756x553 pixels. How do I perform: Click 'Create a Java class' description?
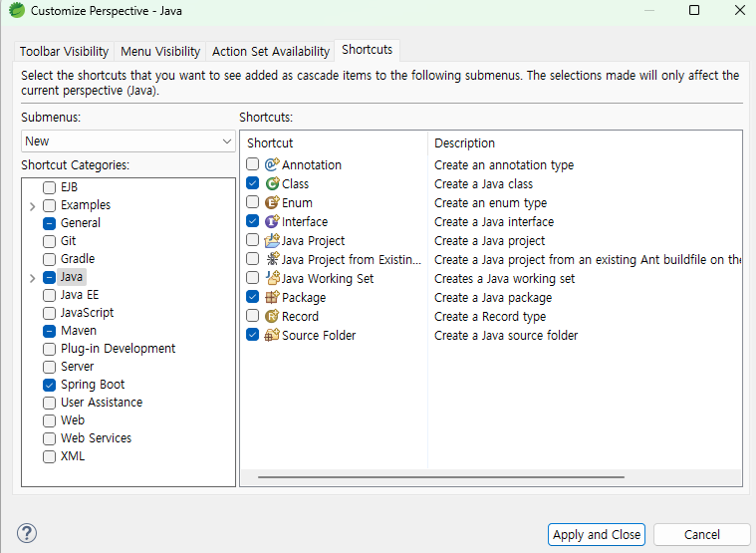pos(484,183)
